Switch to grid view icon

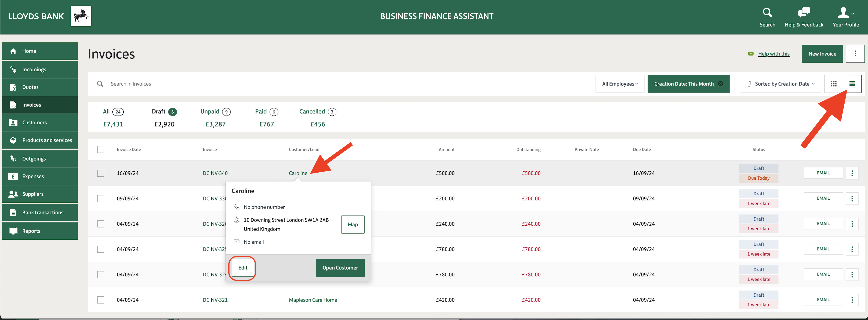coord(834,84)
